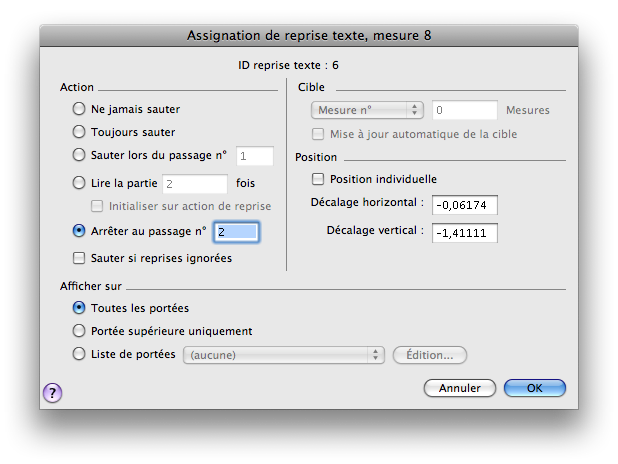
Task: Select the 'Toujours sauter' radio button
Action: 80,131
